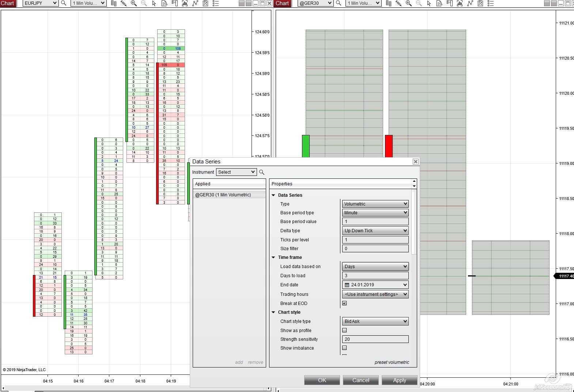The image size is (574, 392).
Task: Select @GER30 (1 Min Volumetric) in Applied list
Action: 229,195
